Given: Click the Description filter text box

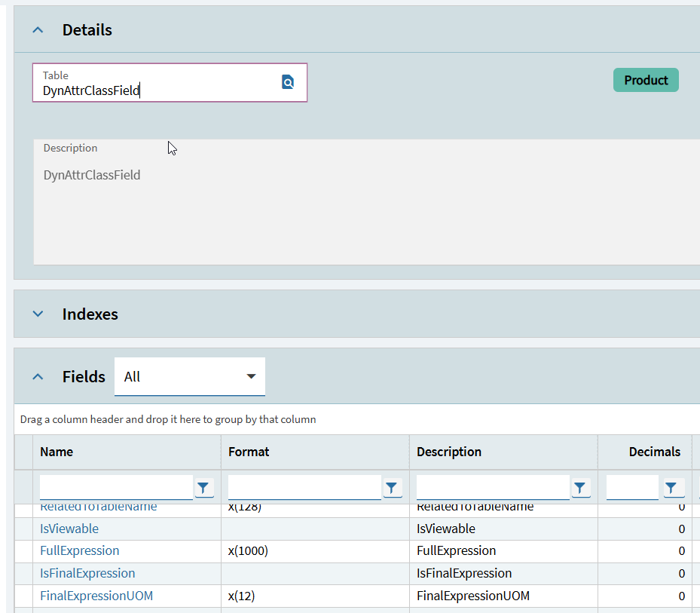Looking at the screenshot, I should pyautogui.click(x=492, y=488).
